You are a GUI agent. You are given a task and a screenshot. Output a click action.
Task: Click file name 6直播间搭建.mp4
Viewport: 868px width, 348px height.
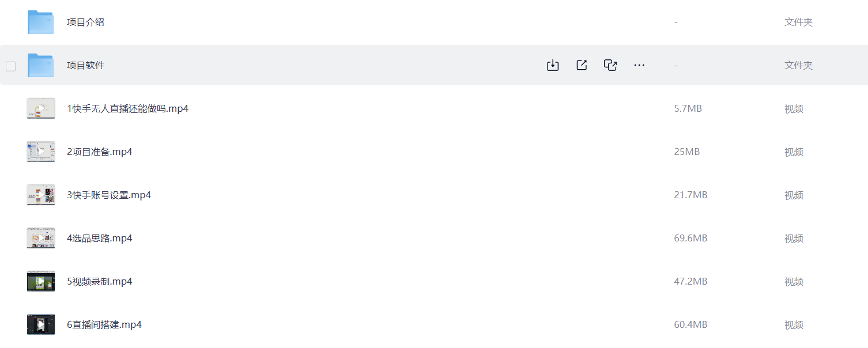[x=104, y=324]
